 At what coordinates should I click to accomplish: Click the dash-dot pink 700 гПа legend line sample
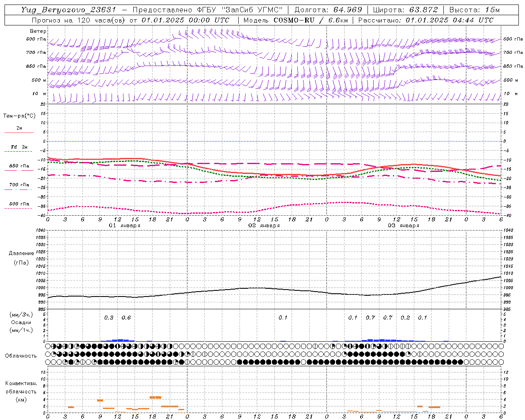[x=18, y=189]
